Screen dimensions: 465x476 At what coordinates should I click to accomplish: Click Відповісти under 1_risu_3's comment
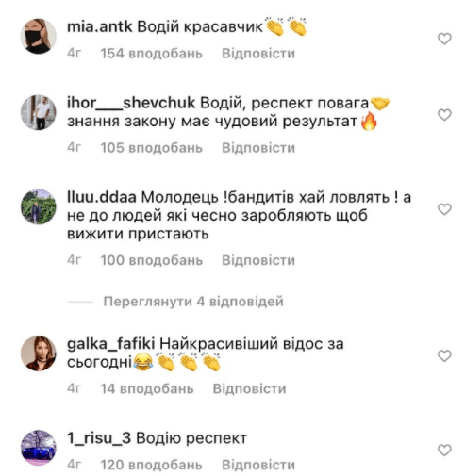258,465
